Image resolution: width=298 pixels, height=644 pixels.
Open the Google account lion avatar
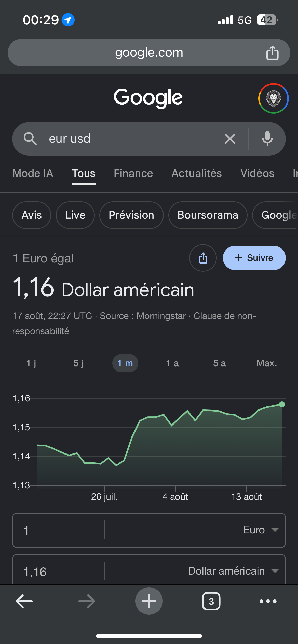273,98
